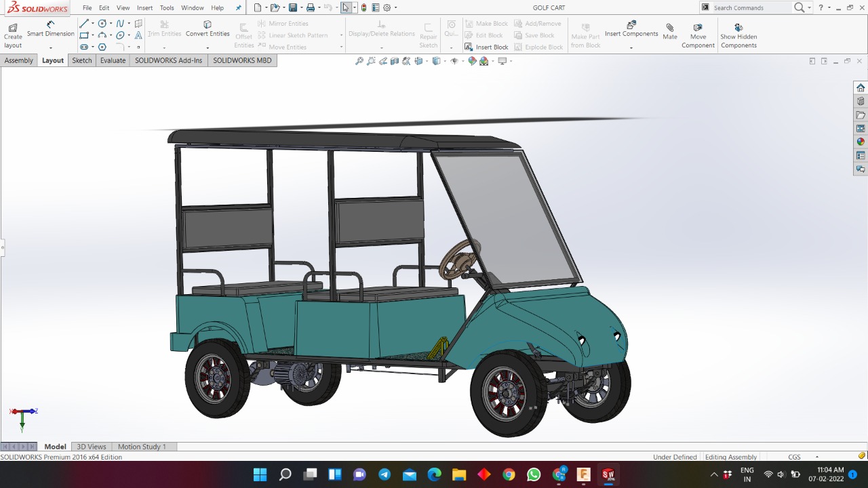Open the SOLIDWORKS MBD tab
Image resolution: width=868 pixels, height=488 pixels.
point(242,60)
